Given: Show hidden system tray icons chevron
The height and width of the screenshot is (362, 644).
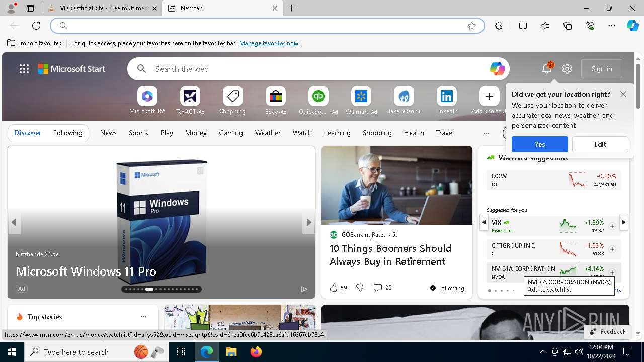Looking at the screenshot, I should coord(542,352).
